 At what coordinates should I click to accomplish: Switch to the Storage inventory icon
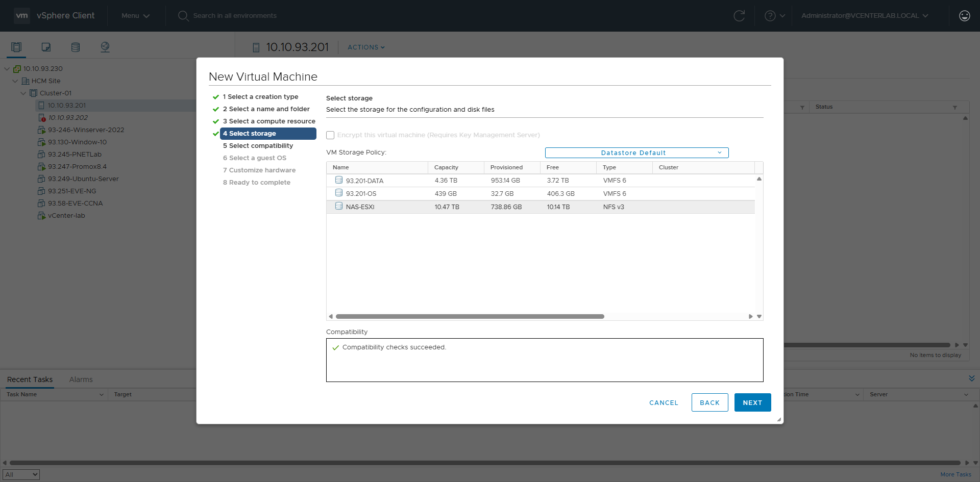click(x=76, y=47)
